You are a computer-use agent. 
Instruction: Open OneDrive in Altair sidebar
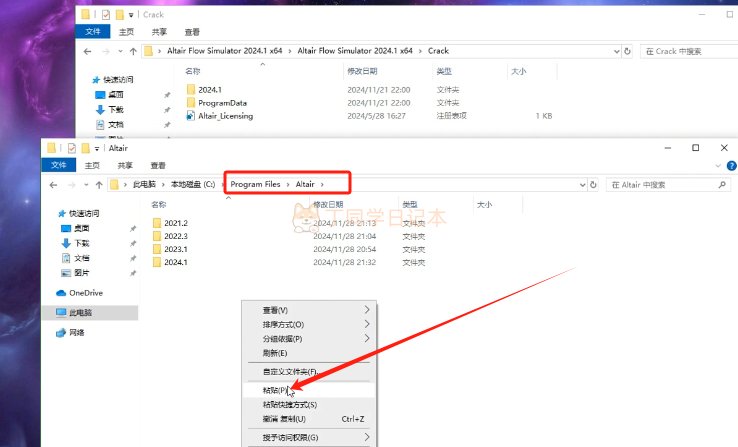(80, 293)
